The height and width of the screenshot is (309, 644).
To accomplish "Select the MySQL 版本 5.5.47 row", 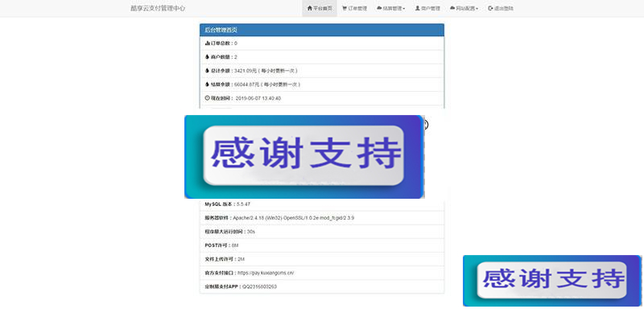I will click(x=321, y=204).
